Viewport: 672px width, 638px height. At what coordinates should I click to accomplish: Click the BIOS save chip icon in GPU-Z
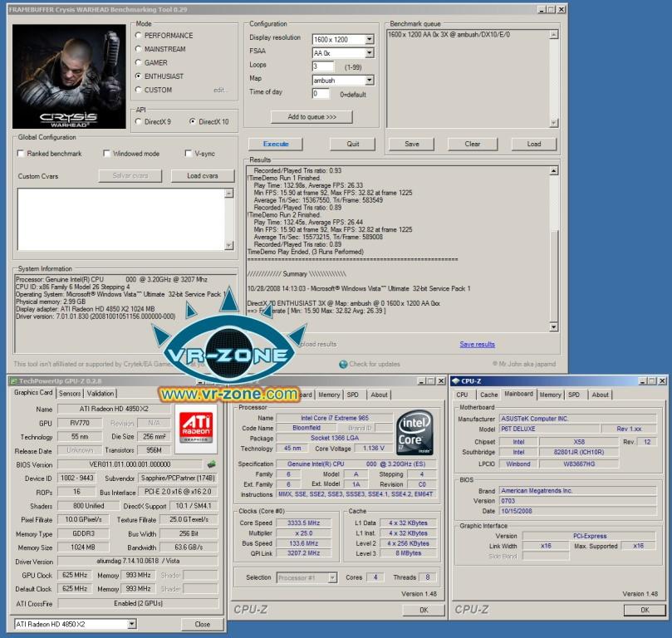click(211, 464)
